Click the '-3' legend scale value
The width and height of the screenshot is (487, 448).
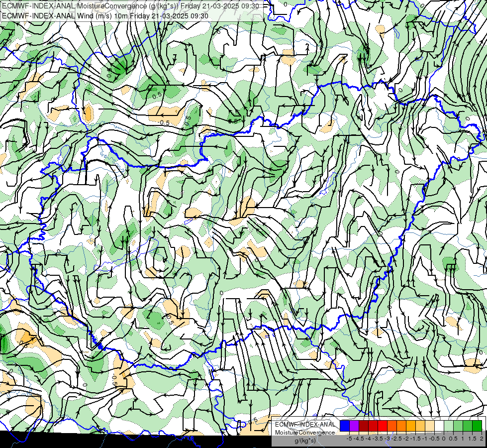tap(388, 439)
